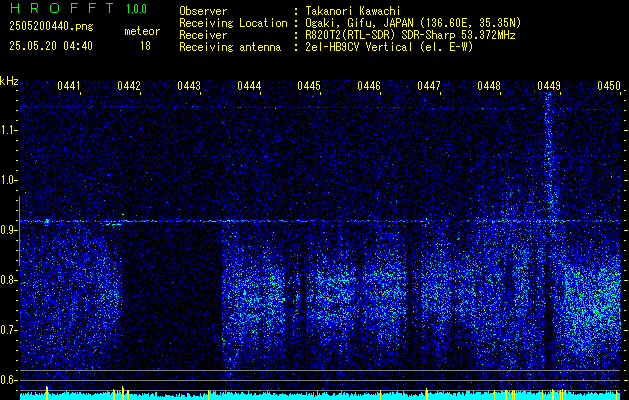Click the meteor count value 18
The width and height of the screenshot is (629, 400).
[145, 46]
